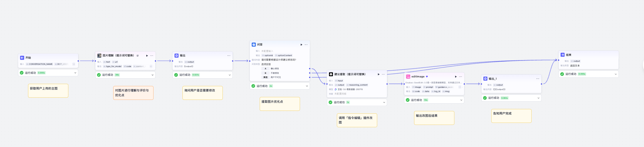Expand the 开始 node run result chevron

click(x=75, y=73)
